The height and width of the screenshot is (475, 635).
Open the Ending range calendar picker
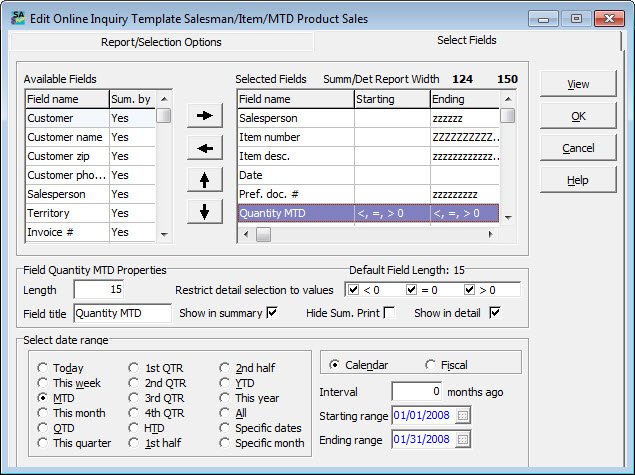[461, 438]
